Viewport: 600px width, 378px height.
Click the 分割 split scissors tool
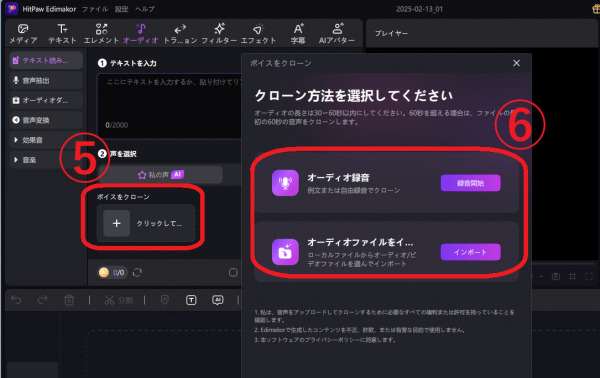point(119,300)
